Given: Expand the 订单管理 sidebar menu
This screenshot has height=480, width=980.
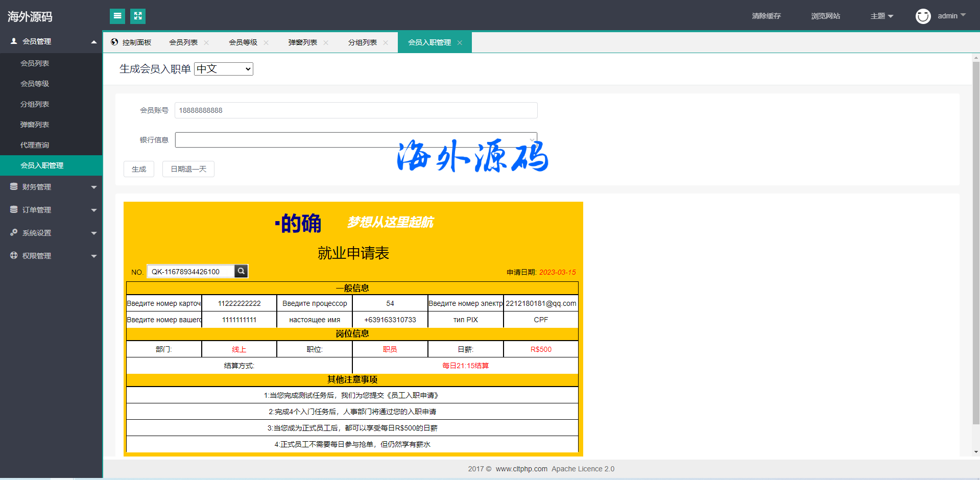Looking at the screenshot, I should 51,210.
